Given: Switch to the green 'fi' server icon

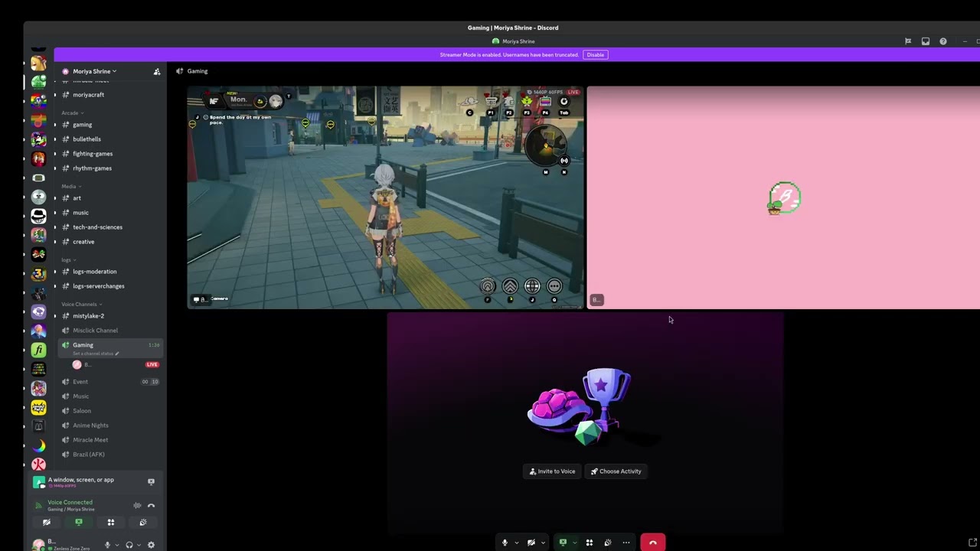Looking at the screenshot, I should [38, 350].
